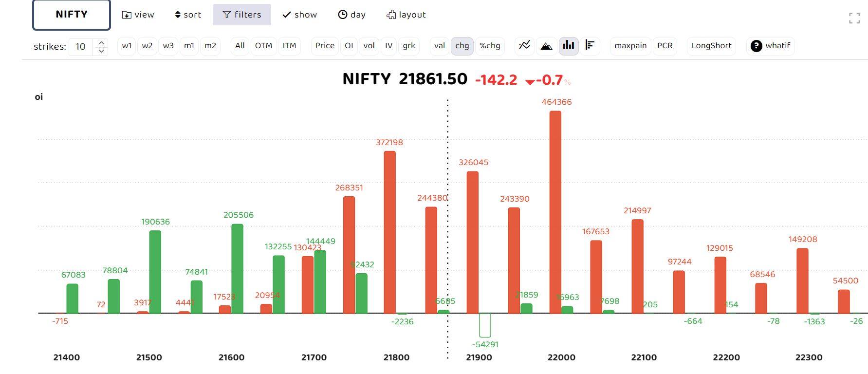Click the 243390 bar value label
Image resolution: width=868 pixels, height=374 pixels.
515,199
